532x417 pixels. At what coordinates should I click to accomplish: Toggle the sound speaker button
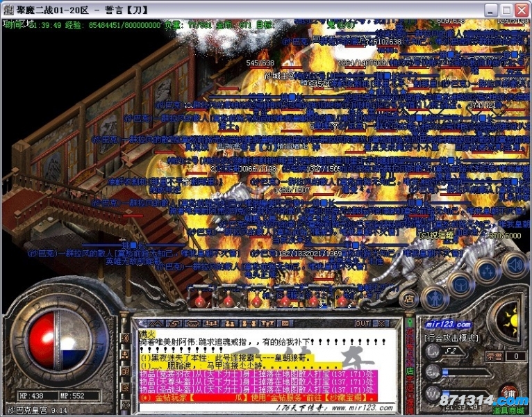(515, 265)
